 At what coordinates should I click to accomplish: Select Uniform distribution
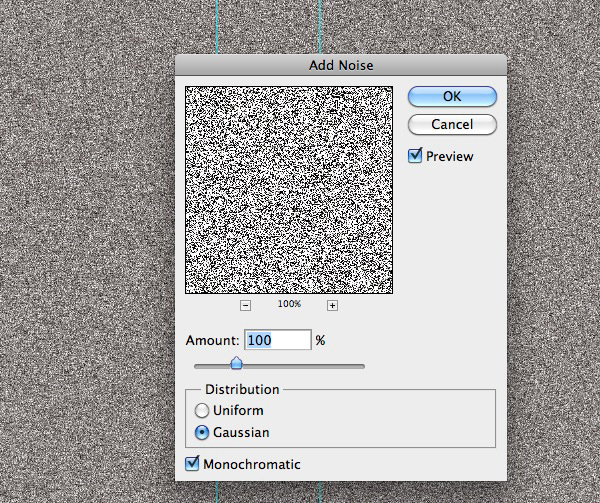click(x=202, y=410)
